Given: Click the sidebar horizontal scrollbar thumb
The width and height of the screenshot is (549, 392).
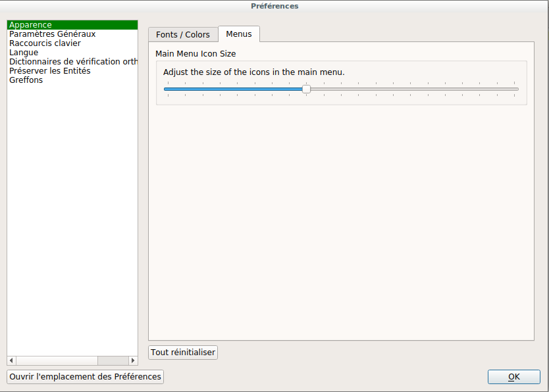Looking at the screenshot, I should [113, 360].
